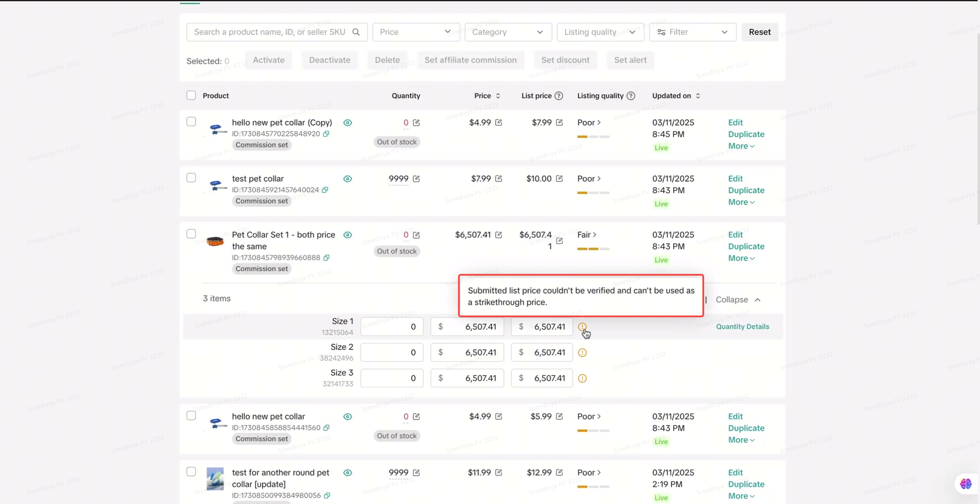Open the Category filter dropdown

click(x=508, y=32)
